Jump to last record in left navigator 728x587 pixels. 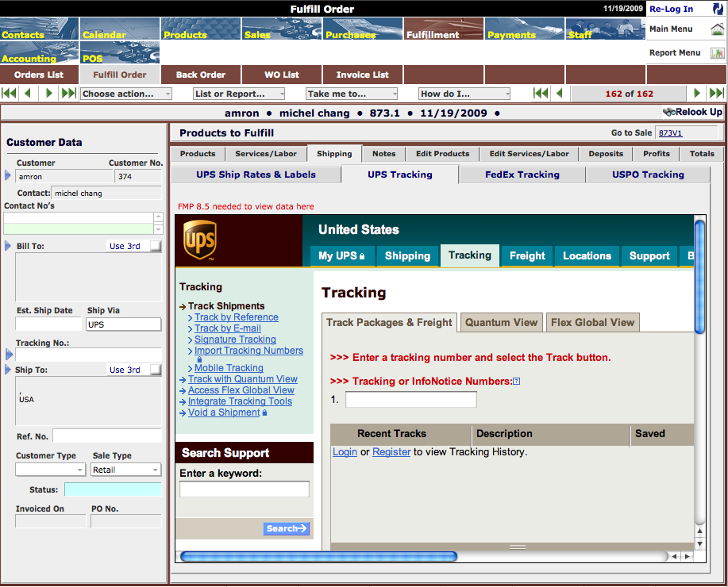(69, 94)
